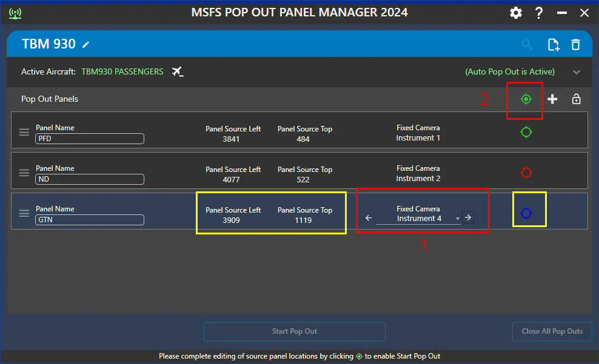
Task: Click the Panel Source Top value 522
Action: coord(303,180)
